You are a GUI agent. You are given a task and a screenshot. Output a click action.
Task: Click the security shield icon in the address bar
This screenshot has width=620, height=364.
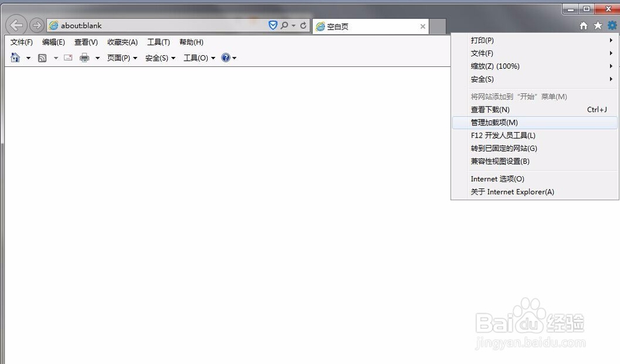(273, 25)
